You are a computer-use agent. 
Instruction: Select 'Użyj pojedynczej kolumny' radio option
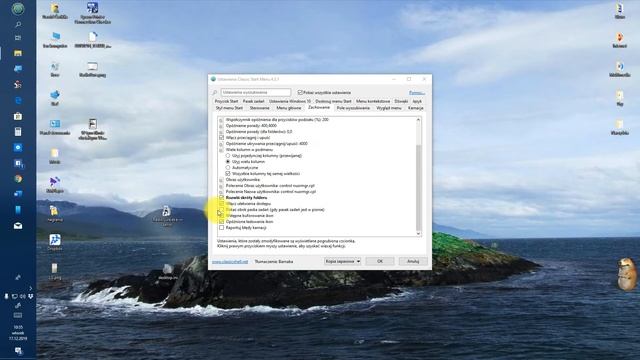click(228, 156)
